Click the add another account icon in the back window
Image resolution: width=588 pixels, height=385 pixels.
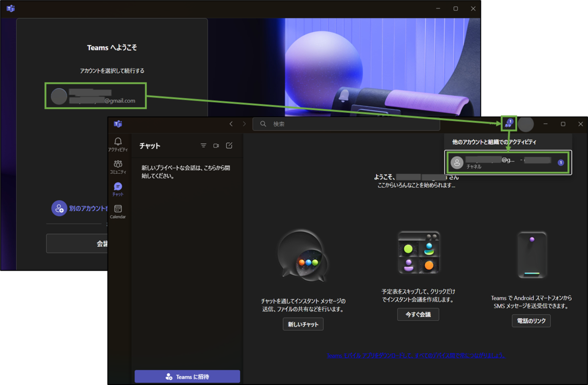pyautogui.click(x=59, y=208)
